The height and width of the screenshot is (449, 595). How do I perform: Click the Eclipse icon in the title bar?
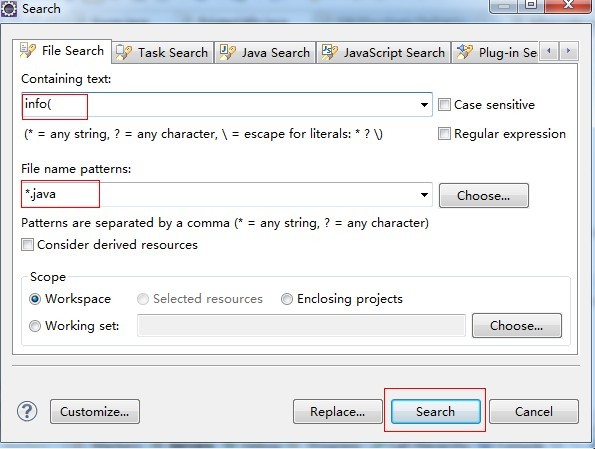point(9,8)
